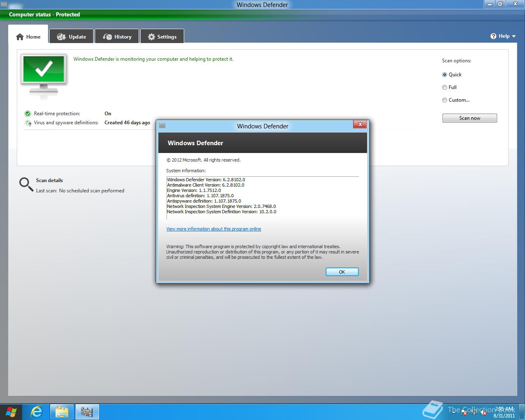Click 'Antimalware Client Version: 6.2.8102.0' line
525x420 pixels.
click(205, 185)
